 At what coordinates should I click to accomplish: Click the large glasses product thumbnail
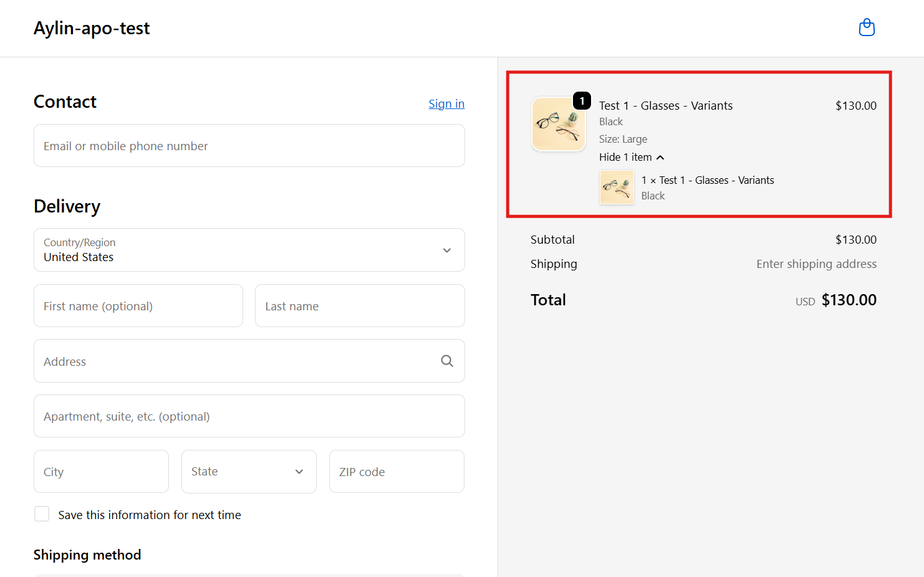pos(558,124)
